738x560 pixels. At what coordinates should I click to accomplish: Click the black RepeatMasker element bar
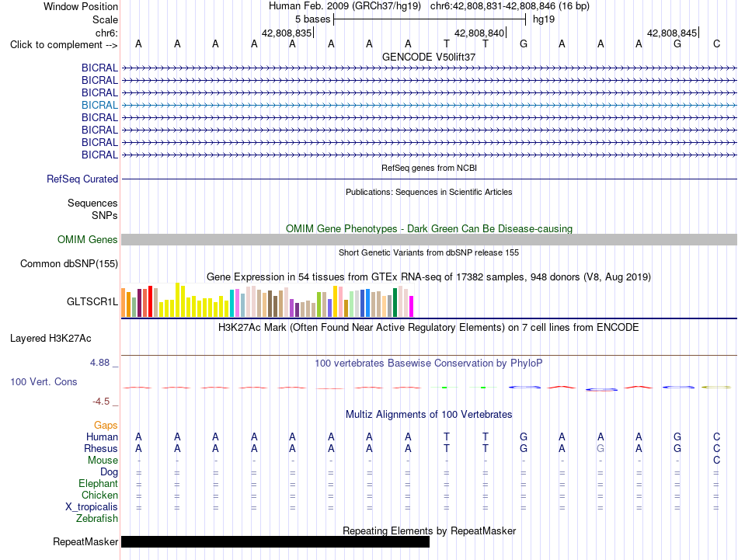[275, 541]
